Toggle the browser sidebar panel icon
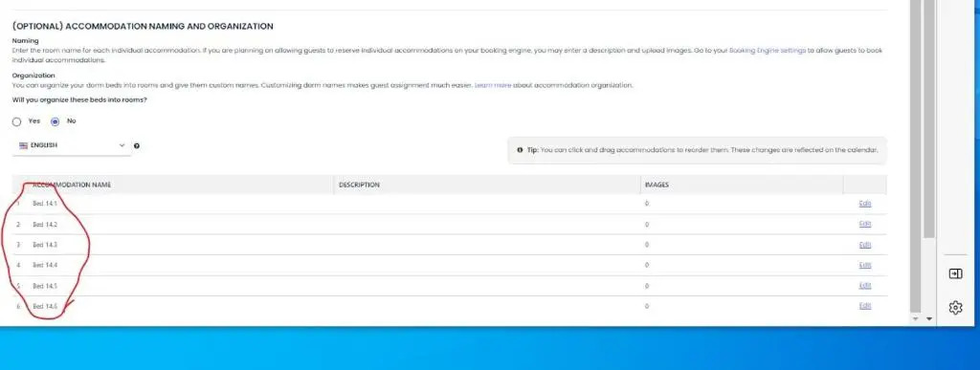The image size is (980, 370). [956, 273]
